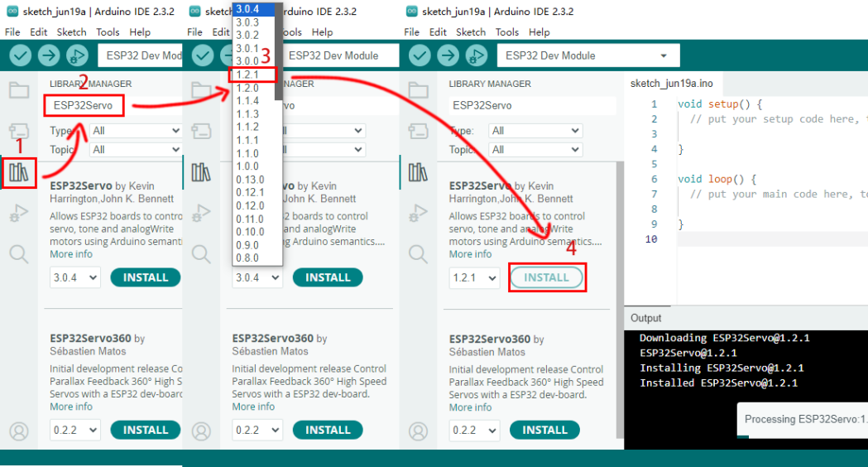Open account profile icon in left window sidebar
868x467 pixels.
[19, 431]
